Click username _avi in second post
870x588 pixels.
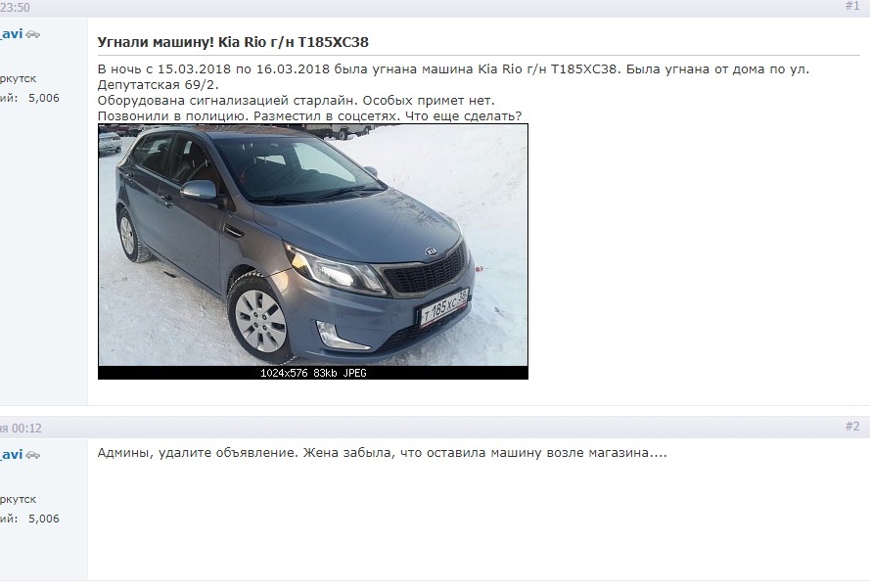point(11,454)
